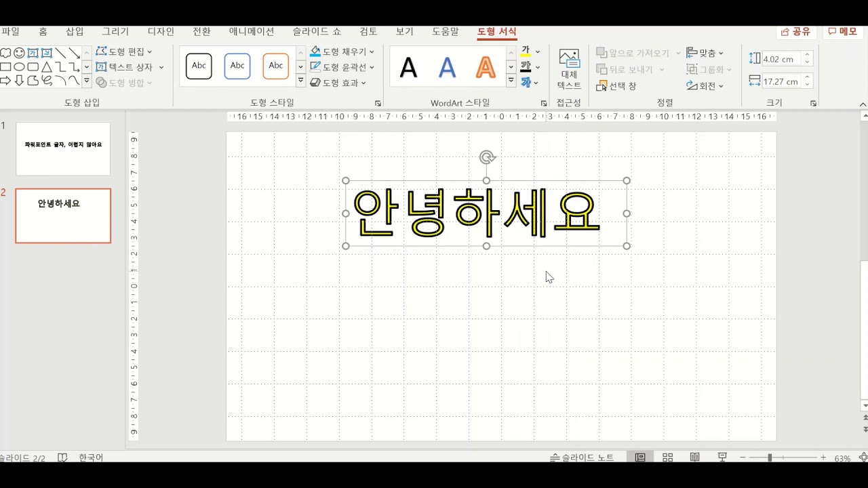Open 맞춤 align dropdown

click(705, 52)
